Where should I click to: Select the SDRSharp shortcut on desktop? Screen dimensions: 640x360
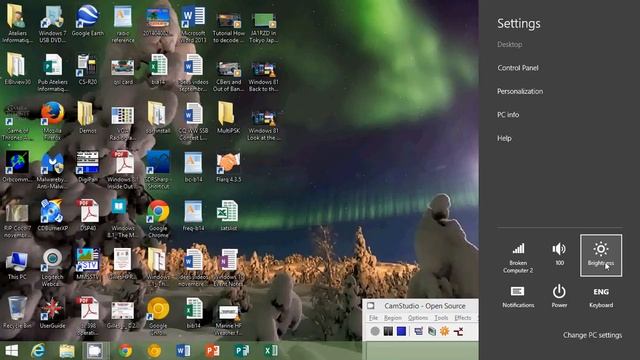[158, 170]
